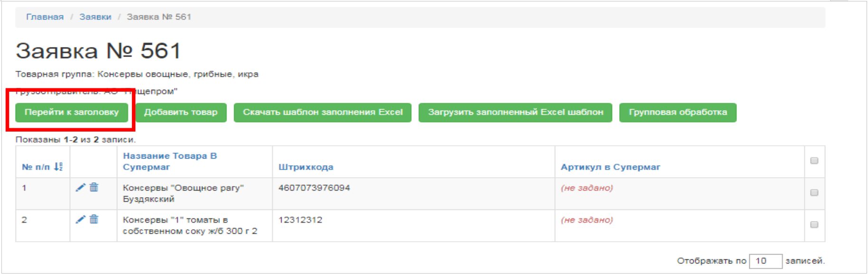Download template via Скачать шаблон заполнения Excel
Image resolution: width=868 pixels, height=275 pixels.
[322, 113]
